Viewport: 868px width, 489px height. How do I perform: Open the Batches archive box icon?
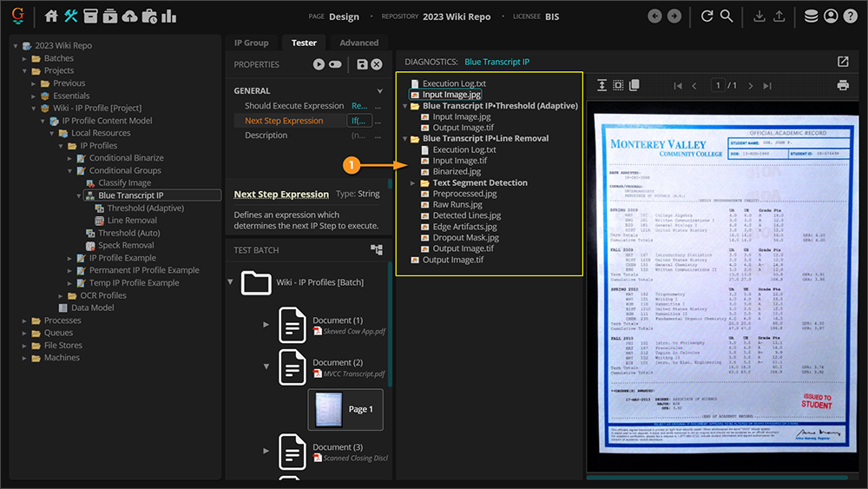(90, 16)
